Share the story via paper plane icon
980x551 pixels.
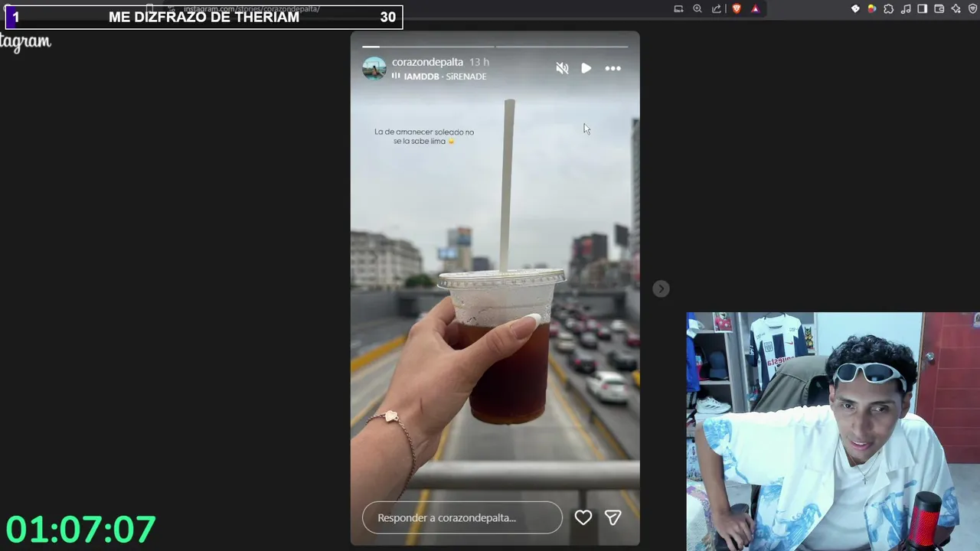coord(612,518)
